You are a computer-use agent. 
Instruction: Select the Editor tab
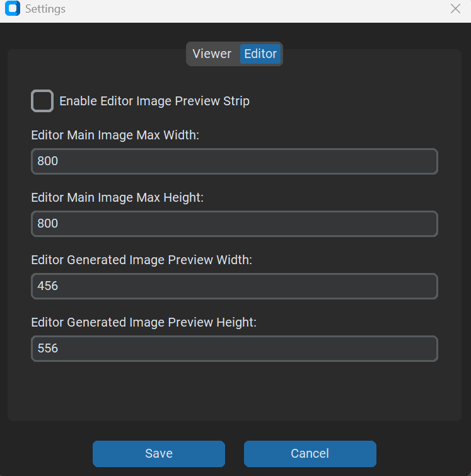point(260,54)
